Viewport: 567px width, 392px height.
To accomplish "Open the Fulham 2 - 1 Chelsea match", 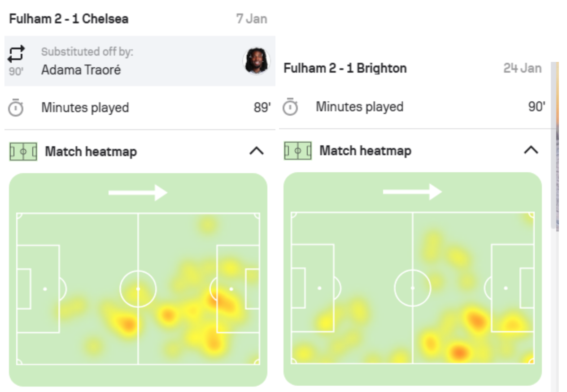I will (x=69, y=19).
